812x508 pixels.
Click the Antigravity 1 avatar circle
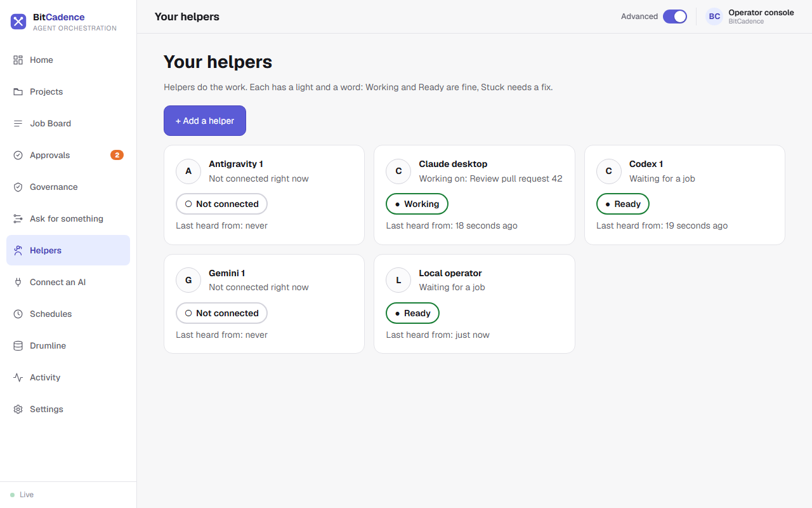[188, 171]
